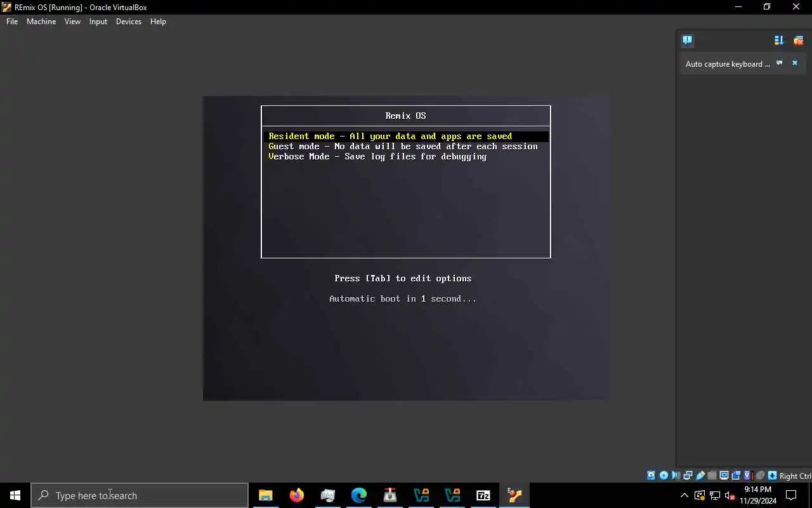Screen dimensions: 812x508
Task: Click the keyboard capture arrow indicator
Action: [x=773, y=476]
